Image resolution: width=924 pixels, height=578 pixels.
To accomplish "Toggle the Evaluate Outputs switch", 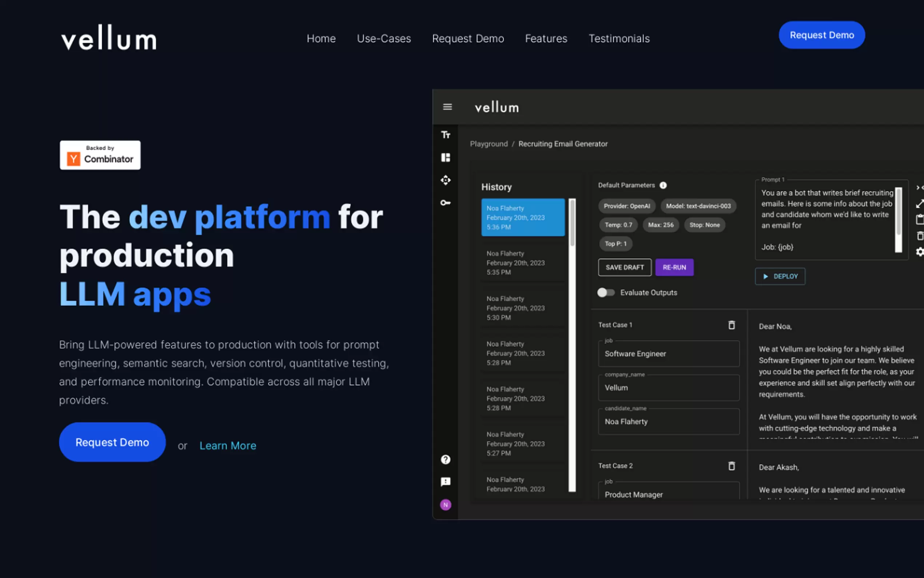I will coord(606,292).
